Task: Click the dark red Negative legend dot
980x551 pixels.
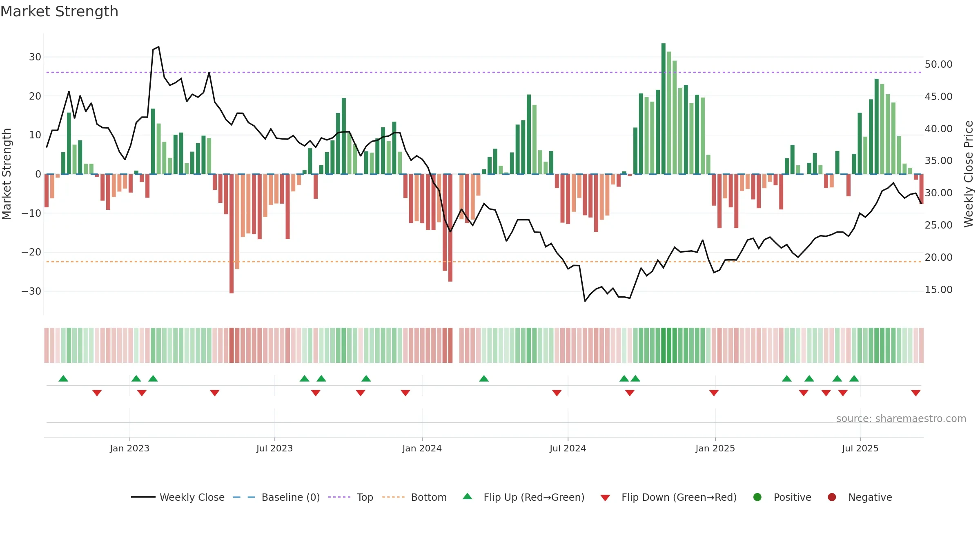Action: click(x=832, y=497)
